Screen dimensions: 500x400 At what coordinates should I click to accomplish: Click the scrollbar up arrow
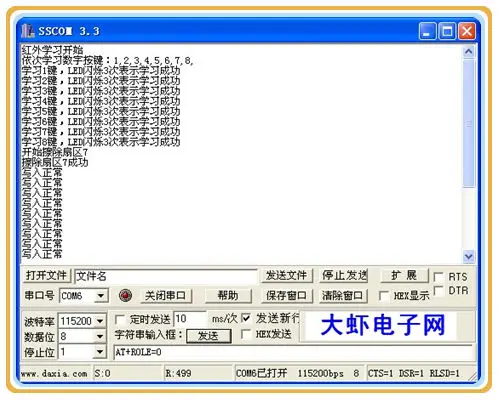(468, 52)
